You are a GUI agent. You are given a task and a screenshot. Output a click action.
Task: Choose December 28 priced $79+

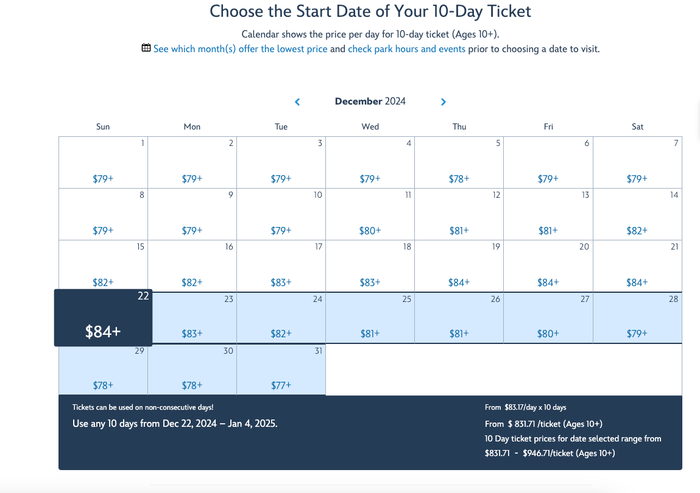(637, 318)
